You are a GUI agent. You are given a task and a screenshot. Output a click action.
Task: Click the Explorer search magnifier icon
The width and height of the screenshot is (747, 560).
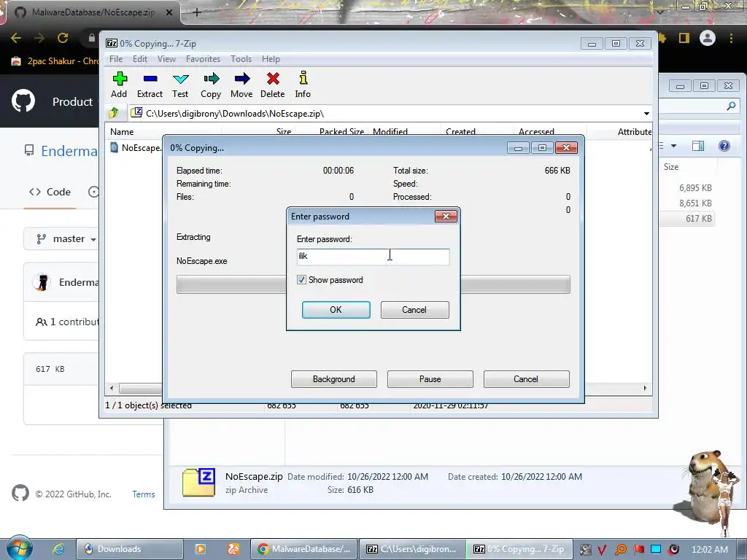731,106
